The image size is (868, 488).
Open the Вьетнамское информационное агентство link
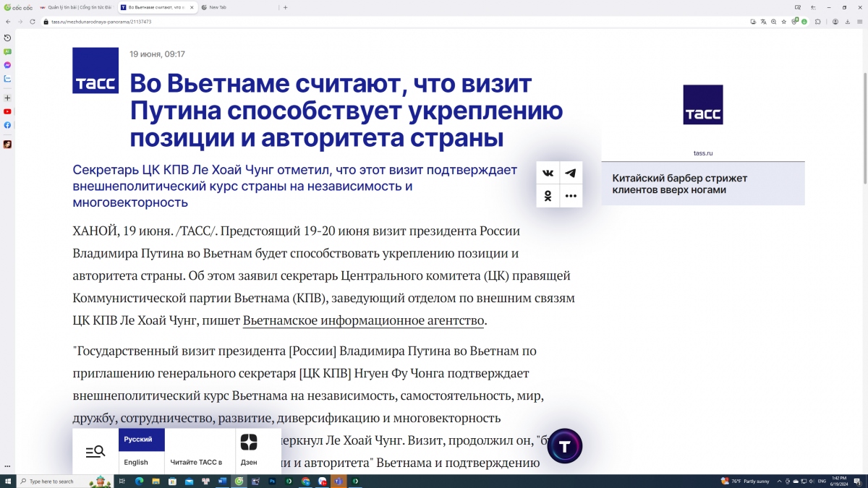tap(364, 320)
